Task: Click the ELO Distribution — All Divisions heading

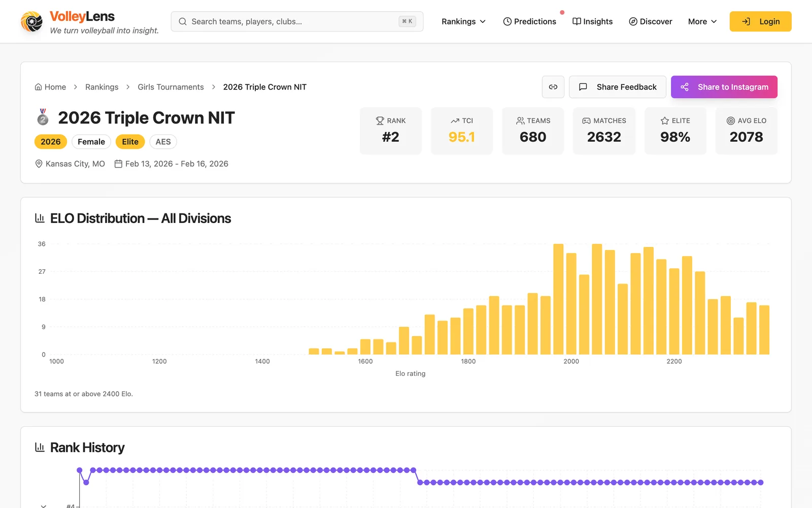Action: pos(141,218)
